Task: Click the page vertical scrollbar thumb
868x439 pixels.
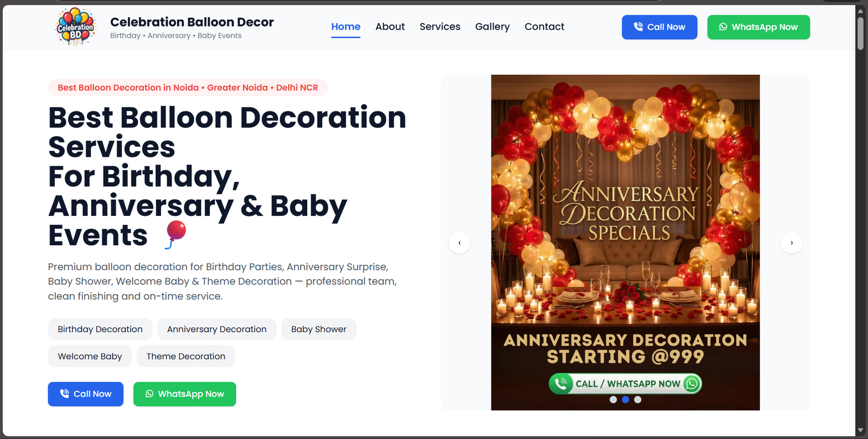Action: tap(860, 34)
